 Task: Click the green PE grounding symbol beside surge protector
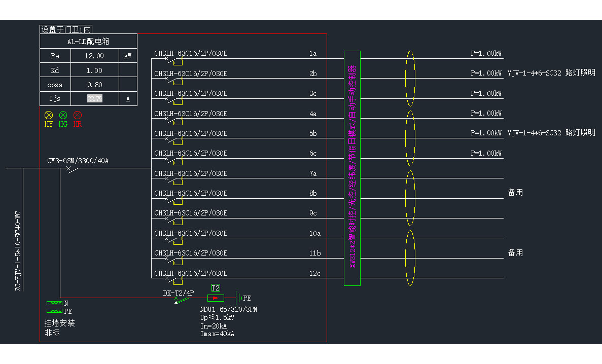pyautogui.click(x=238, y=298)
